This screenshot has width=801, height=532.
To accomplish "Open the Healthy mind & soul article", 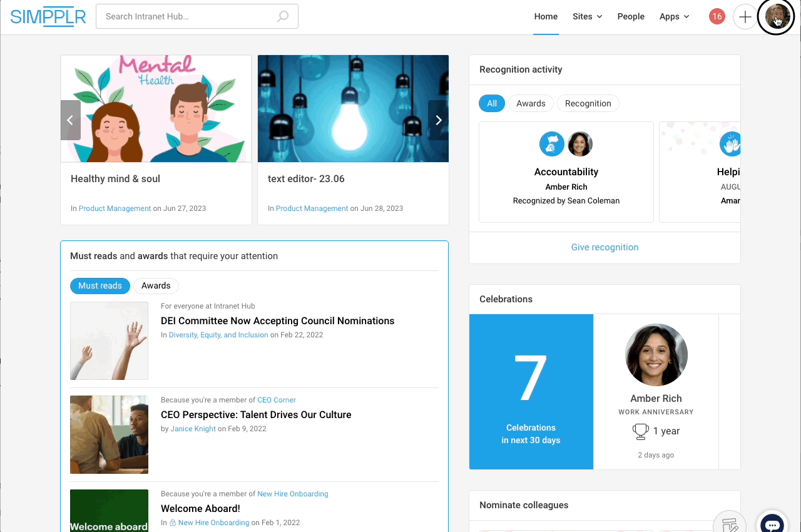I will (115, 178).
